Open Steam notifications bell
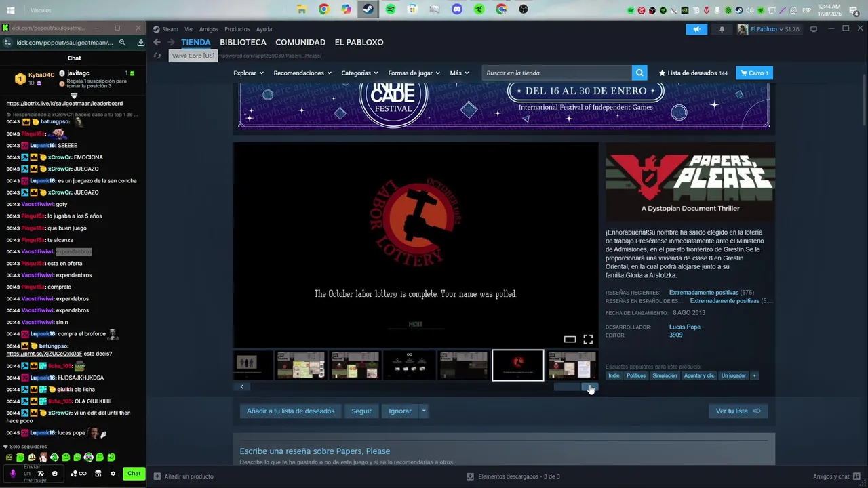The width and height of the screenshot is (868, 488). point(722,29)
